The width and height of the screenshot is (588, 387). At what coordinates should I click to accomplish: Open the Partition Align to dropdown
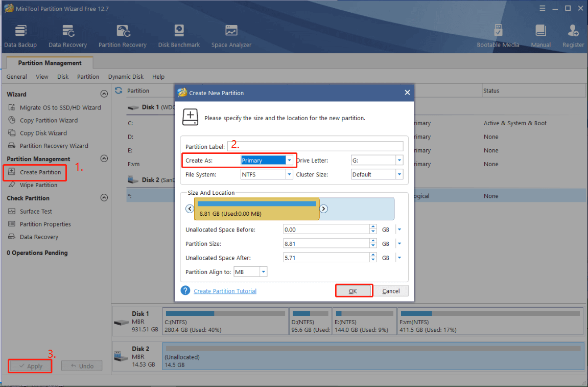(x=263, y=272)
